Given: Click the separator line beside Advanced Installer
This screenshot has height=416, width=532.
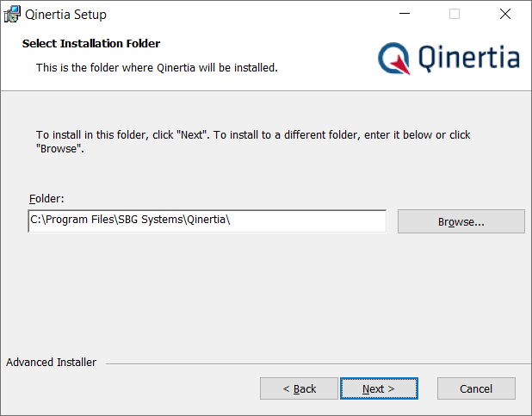Looking at the screenshot, I should pos(310,363).
